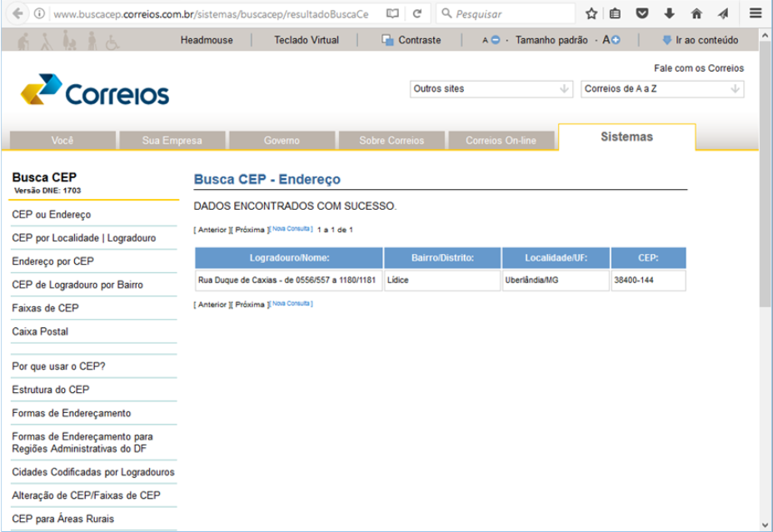Screen dimensions: 773x532
Task: Open Caixa Postal sidebar item
Action: [x=40, y=332]
